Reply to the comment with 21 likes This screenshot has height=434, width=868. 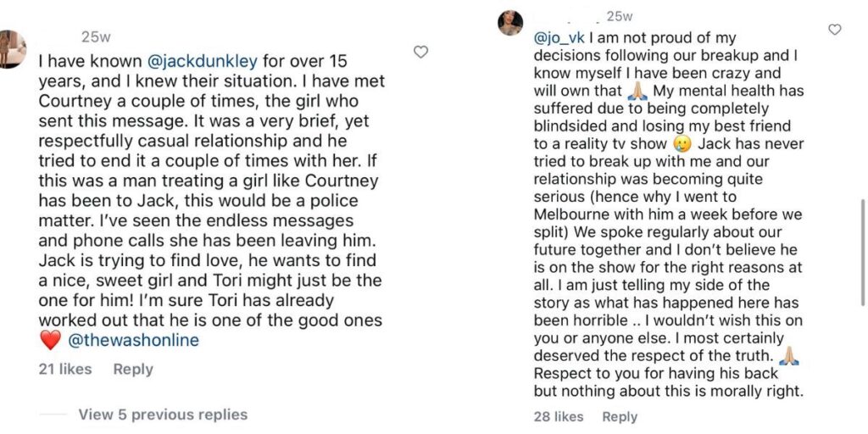tap(133, 369)
